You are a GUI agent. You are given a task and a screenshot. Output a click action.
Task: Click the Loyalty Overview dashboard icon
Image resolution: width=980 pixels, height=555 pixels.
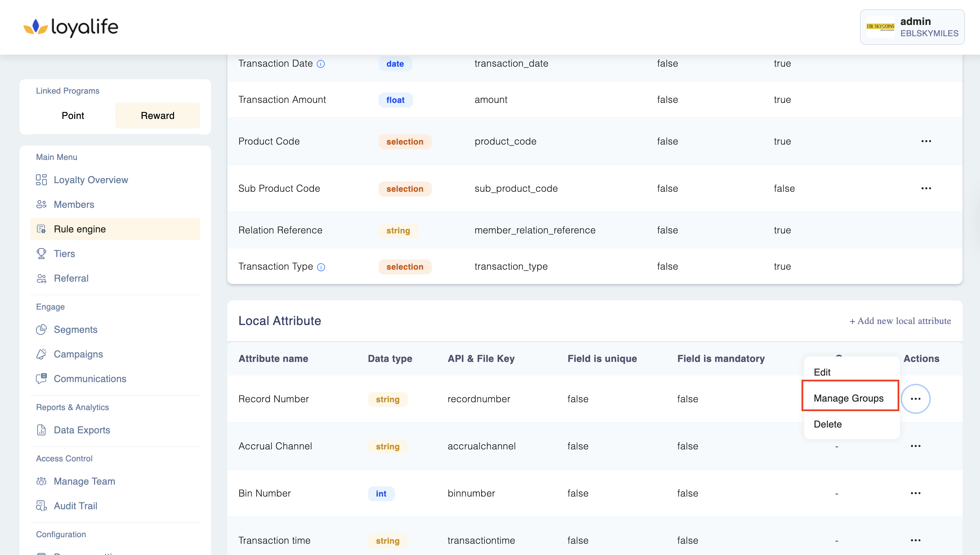41,180
